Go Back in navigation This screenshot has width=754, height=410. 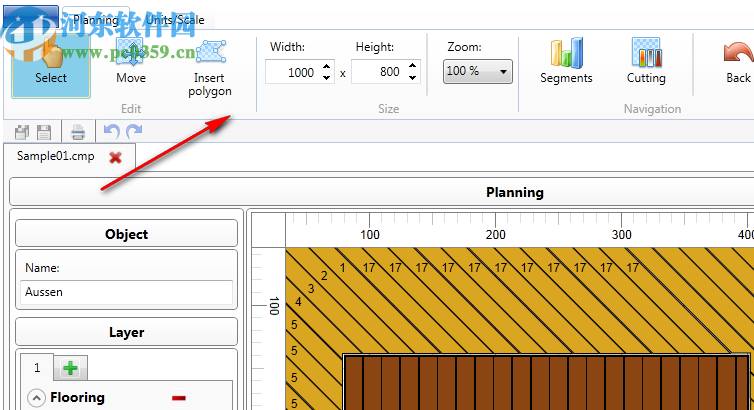(x=738, y=61)
